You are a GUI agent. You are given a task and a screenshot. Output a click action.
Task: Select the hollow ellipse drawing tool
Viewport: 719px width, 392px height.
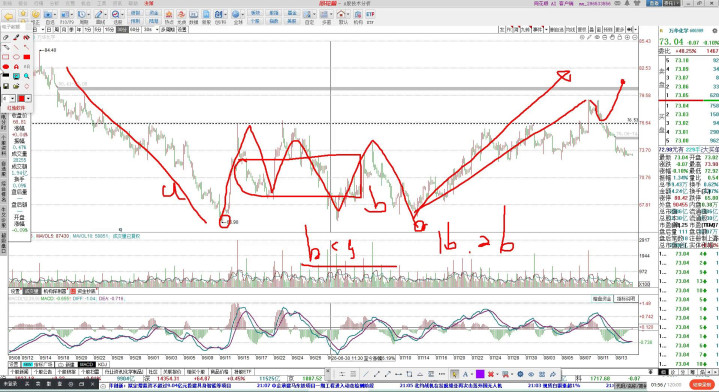click(17, 57)
